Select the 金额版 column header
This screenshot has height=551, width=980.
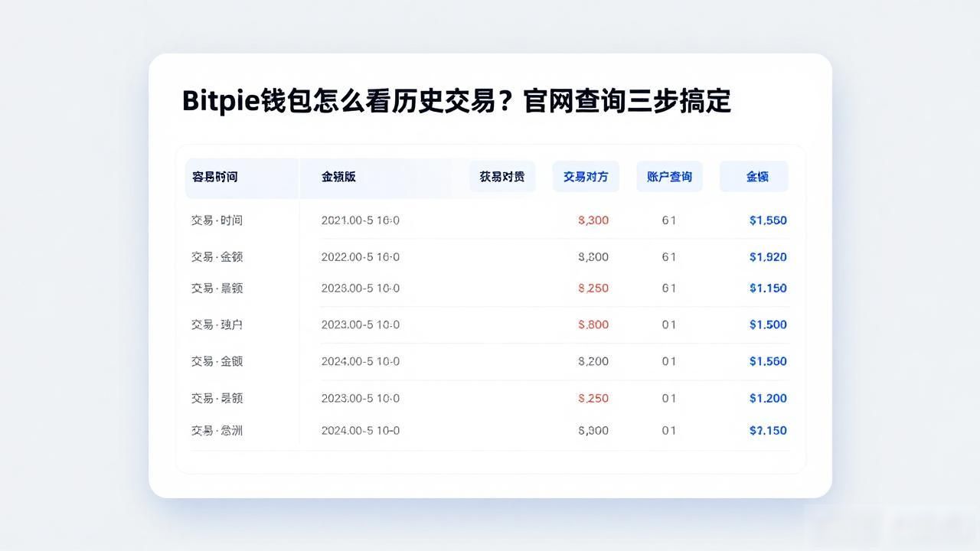(x=338, y=177)
